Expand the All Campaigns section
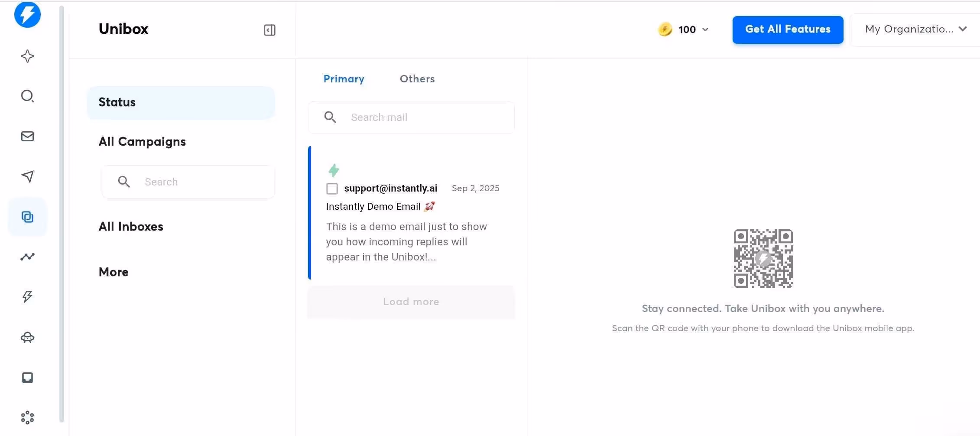Viewport: 980px width, 436px height. pos(142,142)
